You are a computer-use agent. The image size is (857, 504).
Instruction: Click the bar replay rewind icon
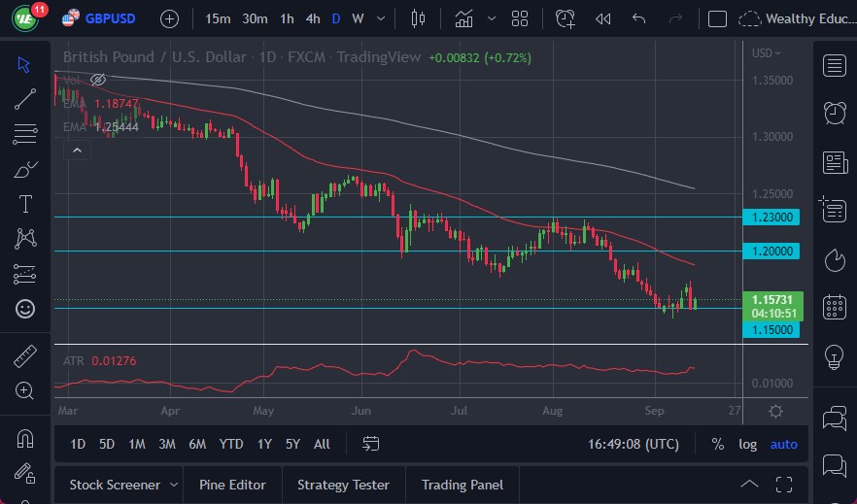coord(602,18)
